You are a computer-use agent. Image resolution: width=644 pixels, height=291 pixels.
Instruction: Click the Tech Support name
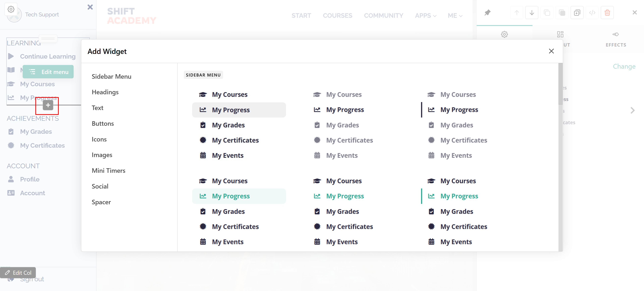(42, 14)
